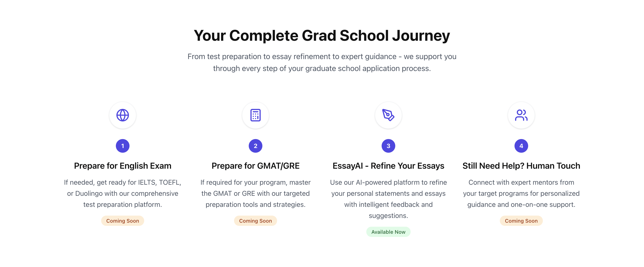Open the Prepare for English Exam heading
Viewport: 644px width, 267px height.
[122, 166]
